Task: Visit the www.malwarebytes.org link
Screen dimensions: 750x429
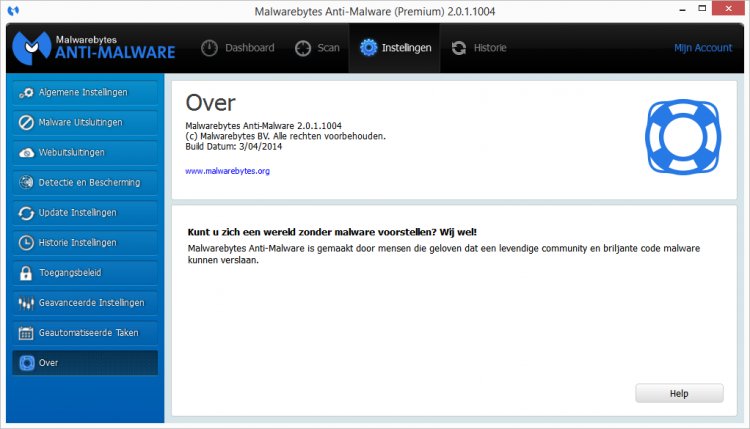Action: tap(227, 171)
